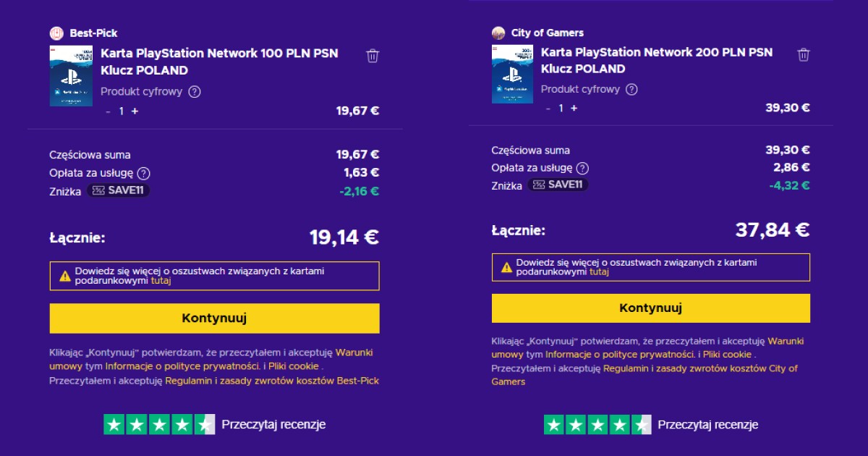Viewport: 868px width, 456px height.
Task: Decrease quantity of the 200 PLN card
Action: click(x=547, y=108)
